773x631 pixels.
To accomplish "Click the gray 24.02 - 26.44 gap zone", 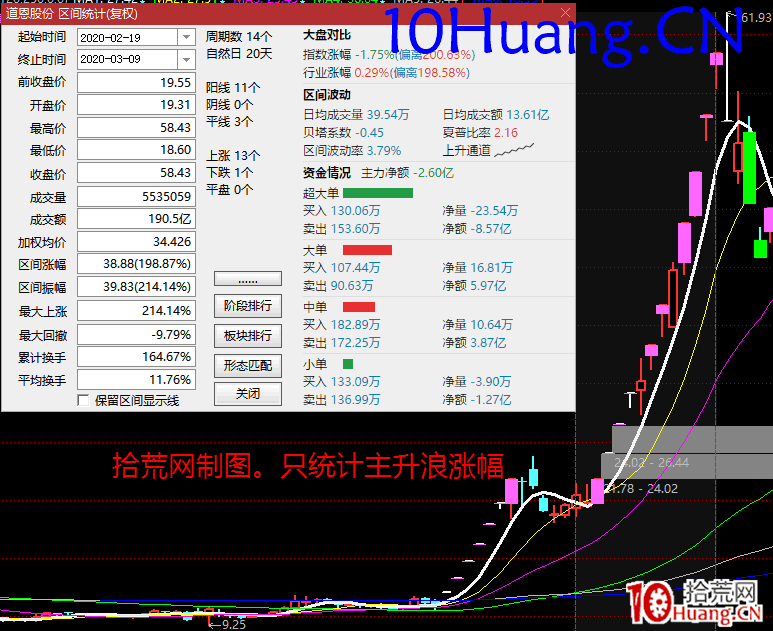I will click(687, 465).
